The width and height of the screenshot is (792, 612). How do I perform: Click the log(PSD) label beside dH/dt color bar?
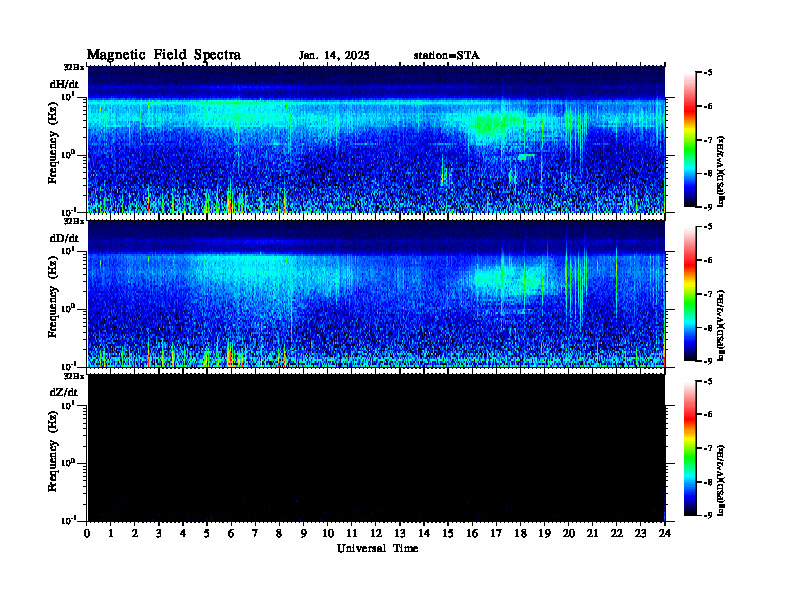(721, 171)
